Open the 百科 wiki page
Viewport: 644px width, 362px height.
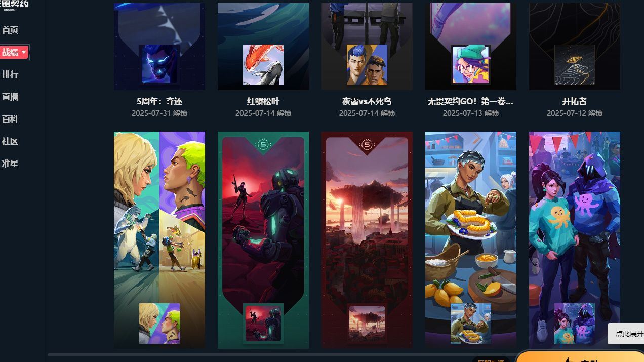pos(10,119)
